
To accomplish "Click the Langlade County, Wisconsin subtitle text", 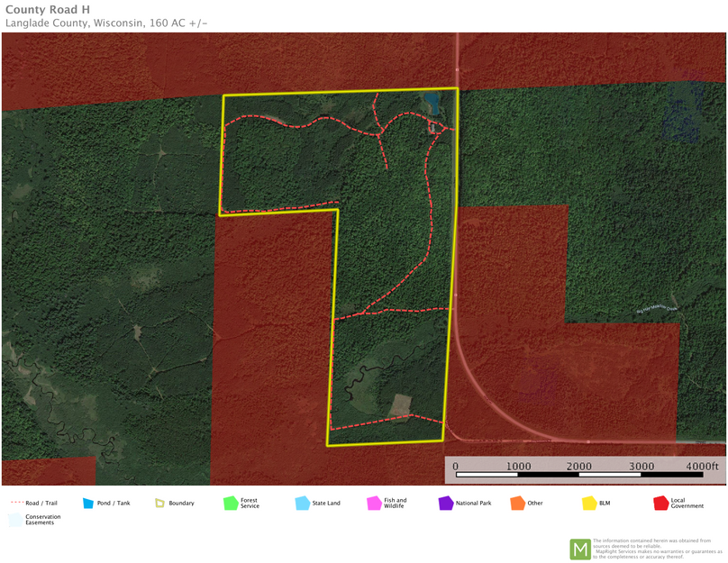I will pos(107,23).
